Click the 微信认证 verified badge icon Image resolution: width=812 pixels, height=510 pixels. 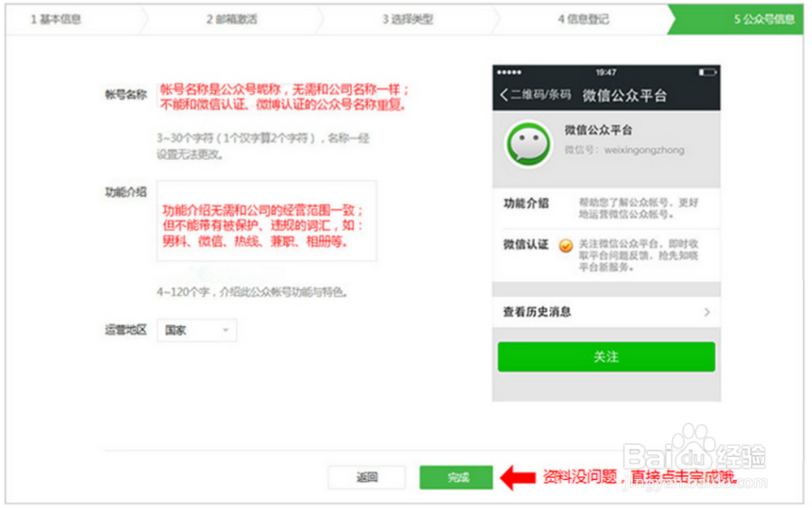click(x=566, y=245)
